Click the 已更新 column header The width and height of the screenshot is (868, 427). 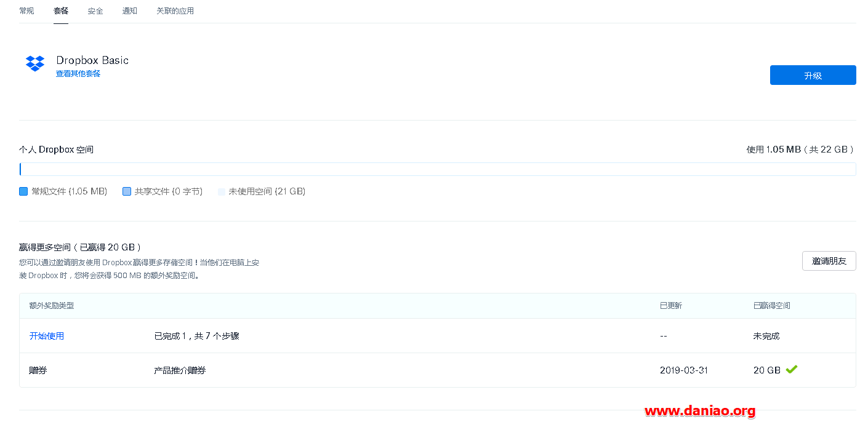(671, 306)
